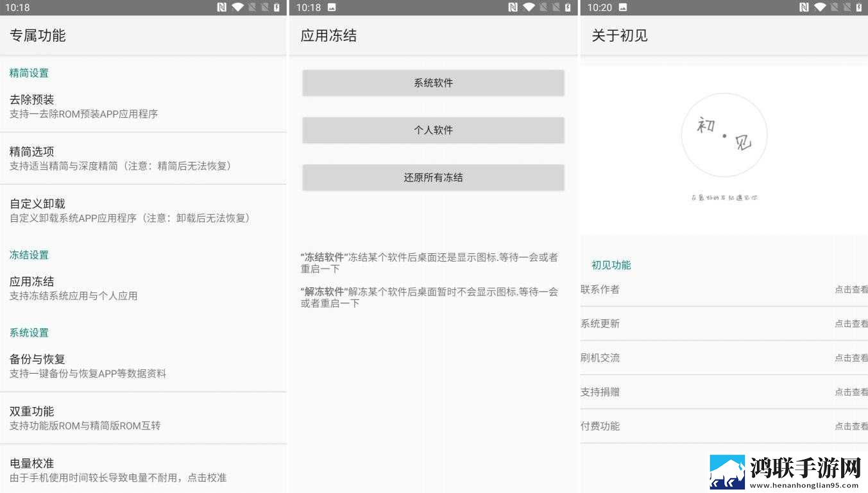Tap the “冻结软件” explanation text
The image size is (868, 493).
(x=430, y=263)
